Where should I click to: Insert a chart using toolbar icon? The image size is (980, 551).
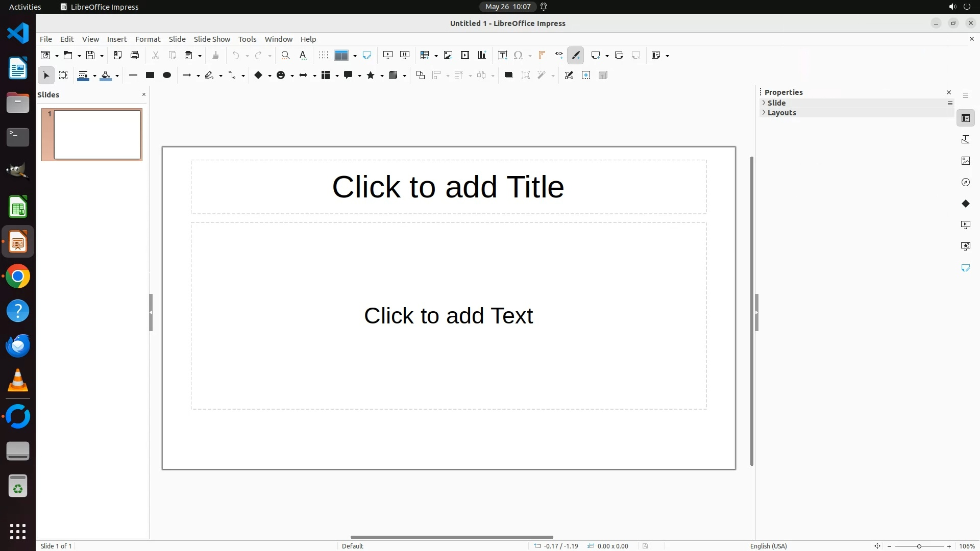[x=482, y=55]
